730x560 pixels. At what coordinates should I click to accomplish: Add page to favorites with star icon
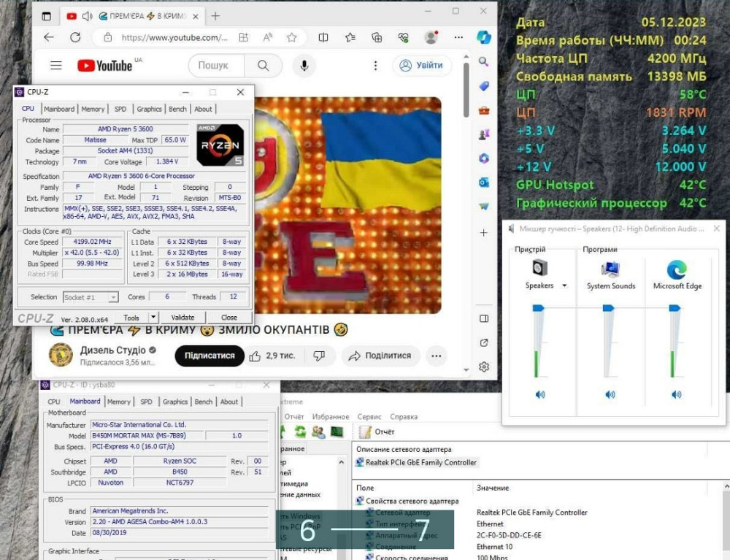pos(291,37)
